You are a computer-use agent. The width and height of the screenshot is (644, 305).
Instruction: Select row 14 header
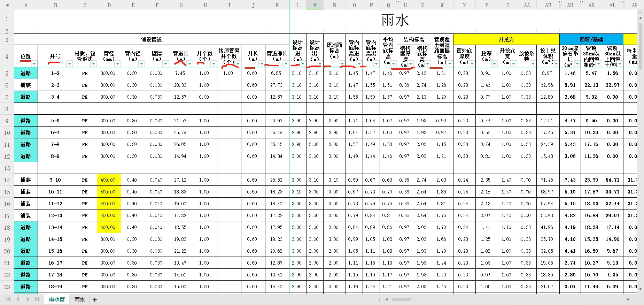(7, 180)
